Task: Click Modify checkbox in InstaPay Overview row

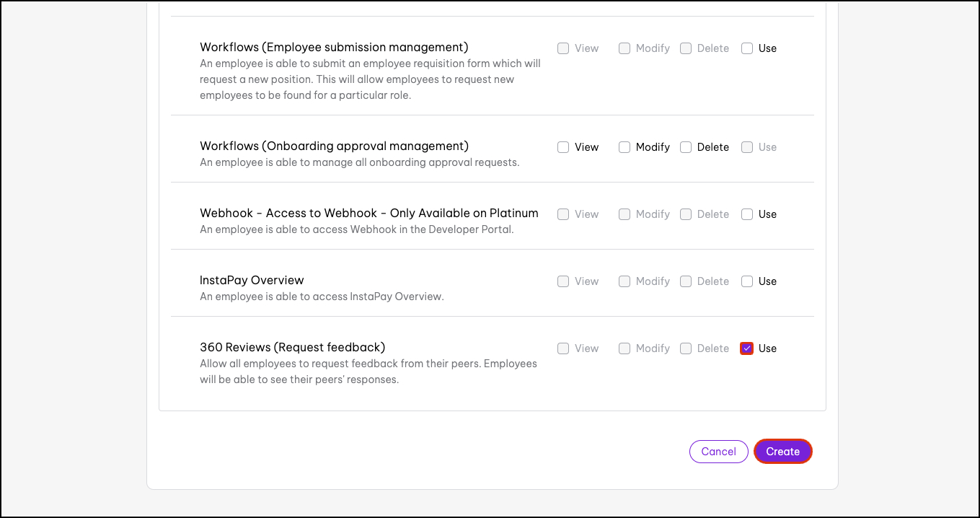Action: point(624,281)
